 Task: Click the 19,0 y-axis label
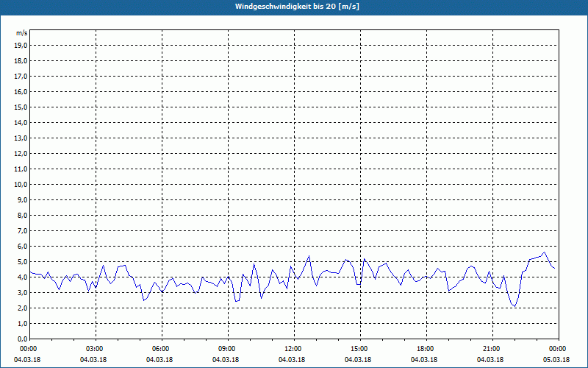[21, 46]
